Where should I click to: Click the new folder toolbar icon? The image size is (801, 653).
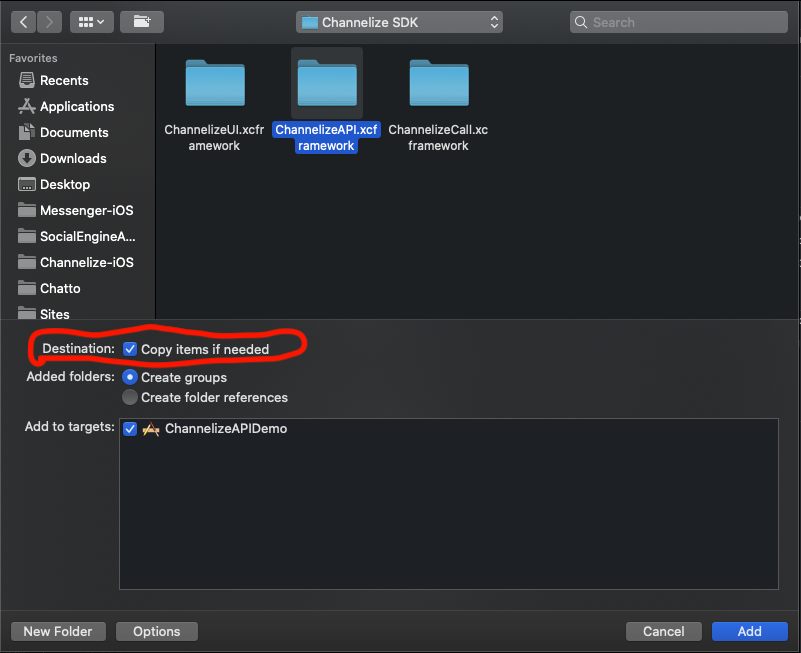[x=142, y=22]
